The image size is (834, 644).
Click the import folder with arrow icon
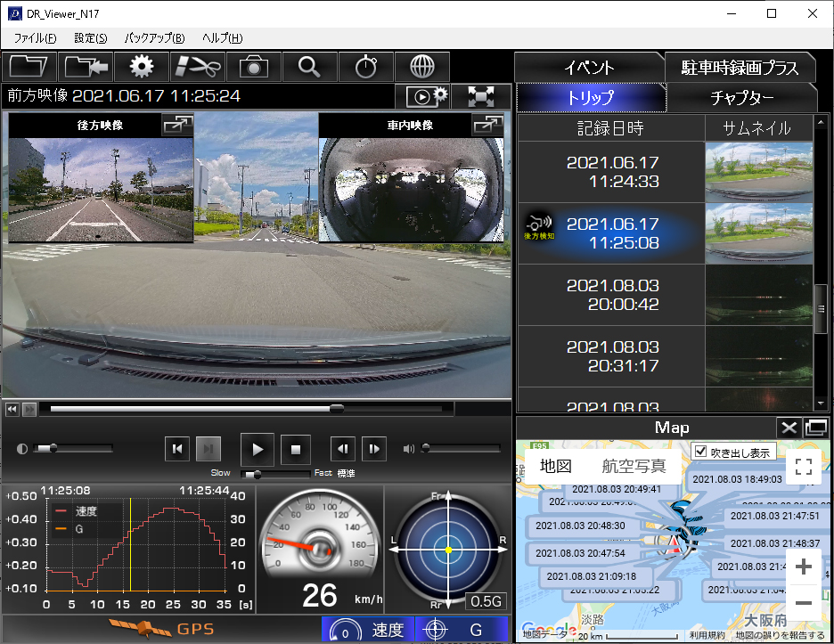86,67
